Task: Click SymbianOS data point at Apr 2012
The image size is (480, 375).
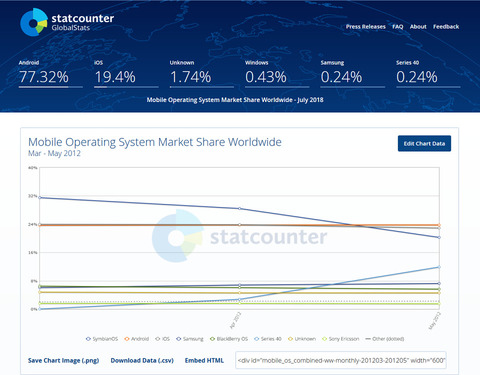Action: click(239, 208)
